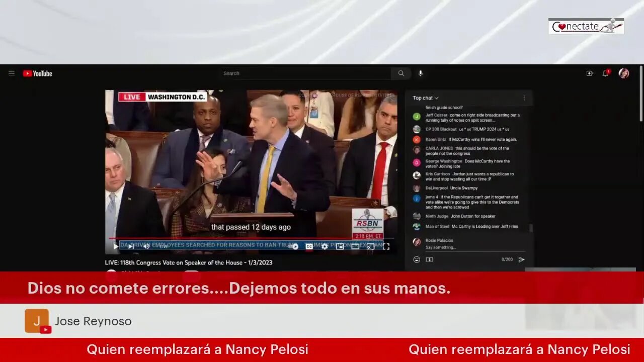Mute the video volume speaker
This screenshot has width=644, height=362.
[146, 246]
